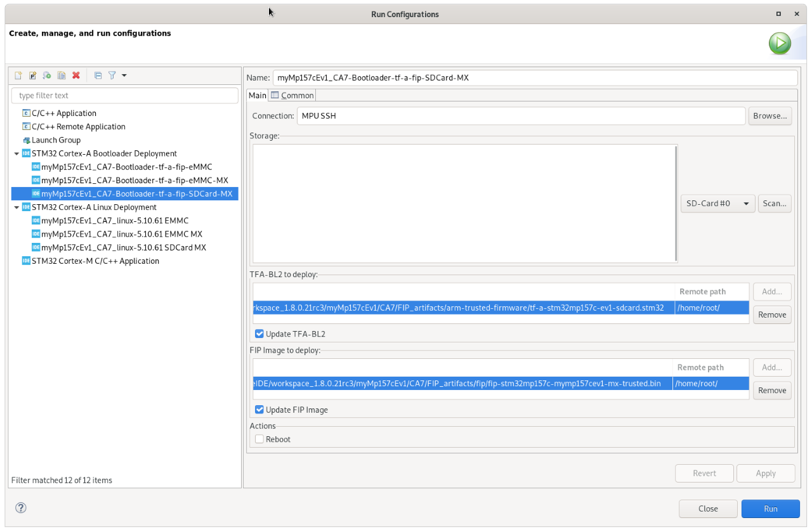
Task: Click the Close dialog button
Action: (708, 509)
